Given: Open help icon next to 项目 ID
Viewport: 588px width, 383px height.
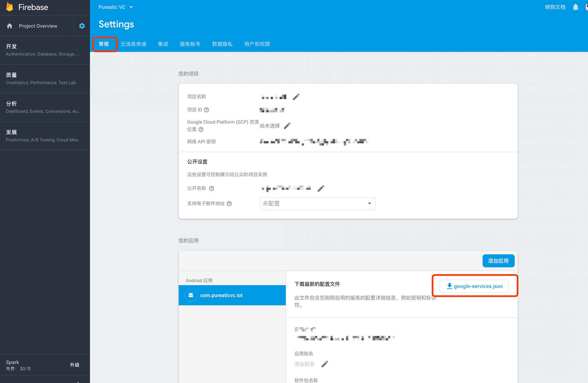Looking at the screenshot, I should click(207, 110).
